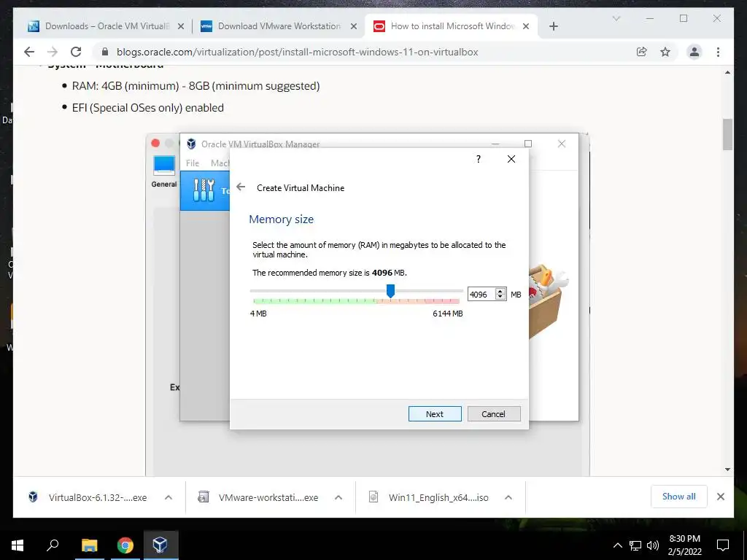Open the Windows Start menu
This screenshot has width=747, height=560.
click(18, 545)
